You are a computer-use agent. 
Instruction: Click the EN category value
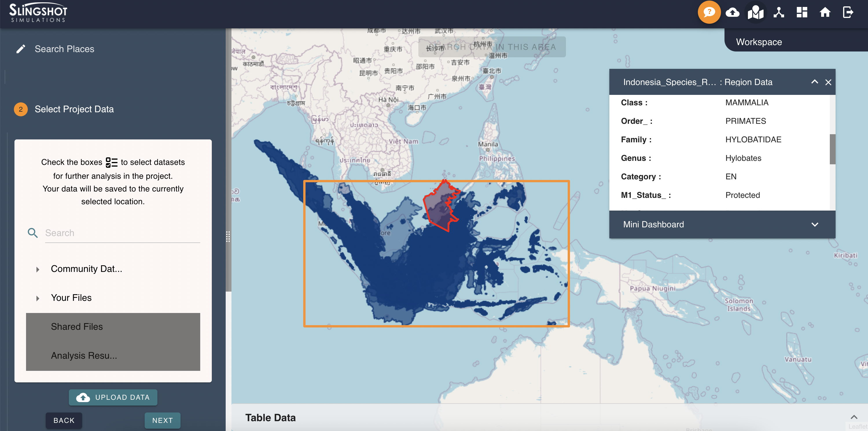731,176
